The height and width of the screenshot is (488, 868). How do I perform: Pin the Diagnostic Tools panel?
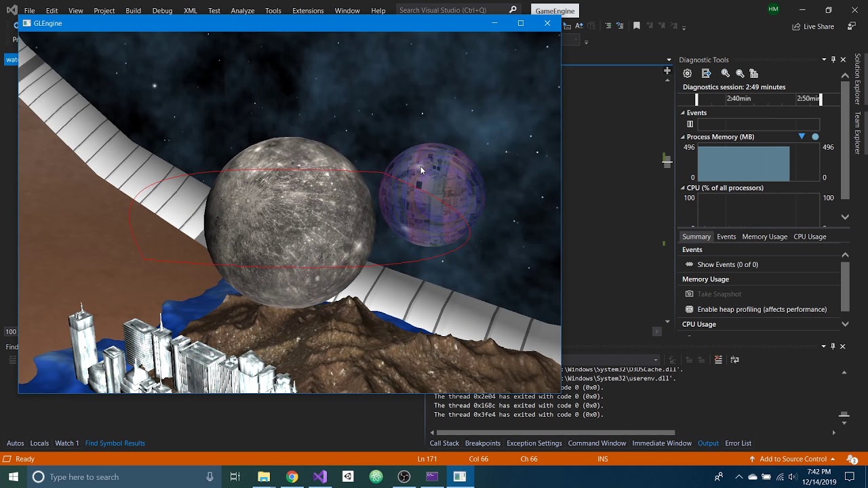click(833, 60)
